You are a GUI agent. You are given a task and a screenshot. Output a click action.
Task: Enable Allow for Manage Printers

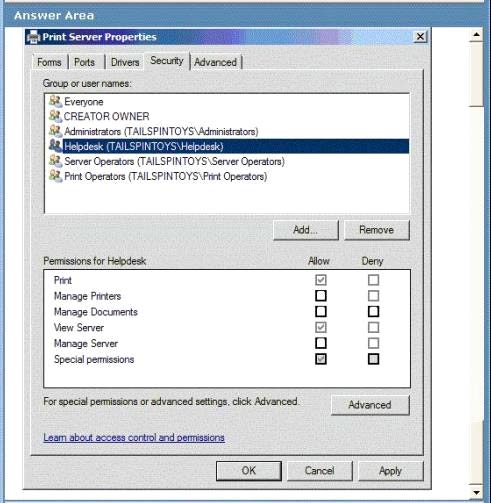tap(321, 296)
